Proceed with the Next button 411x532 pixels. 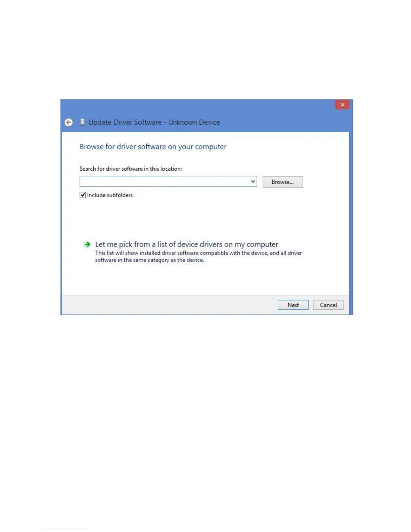293,305
